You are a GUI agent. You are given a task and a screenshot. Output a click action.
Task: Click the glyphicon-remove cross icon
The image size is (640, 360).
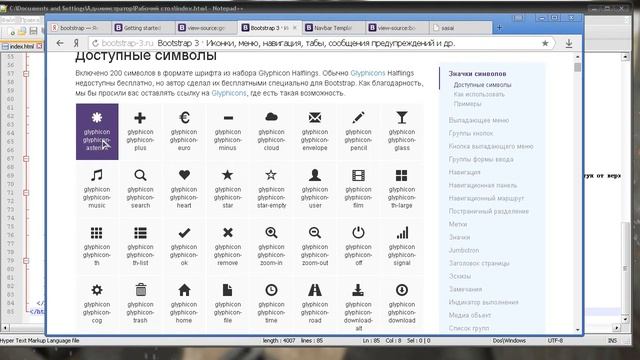[228, 233]
